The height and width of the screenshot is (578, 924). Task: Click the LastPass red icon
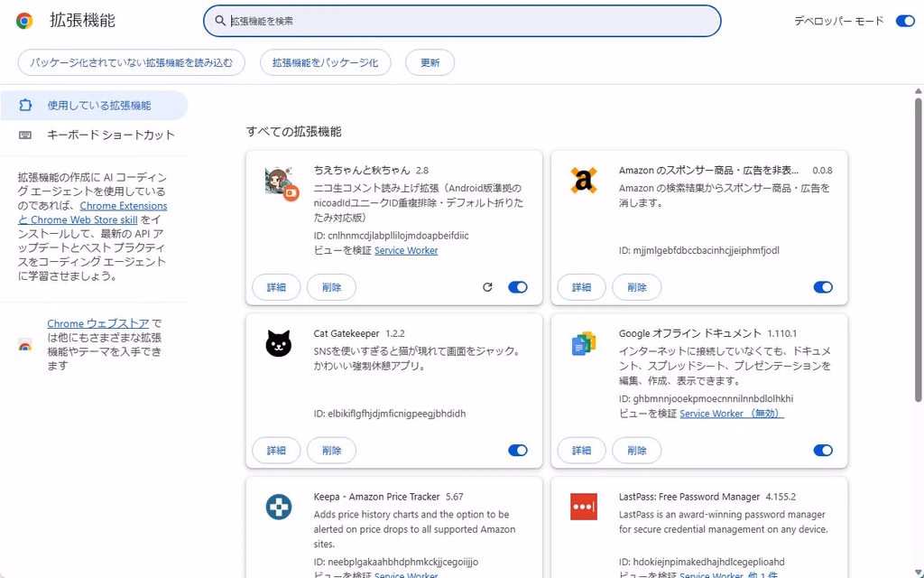click(584, 507)
